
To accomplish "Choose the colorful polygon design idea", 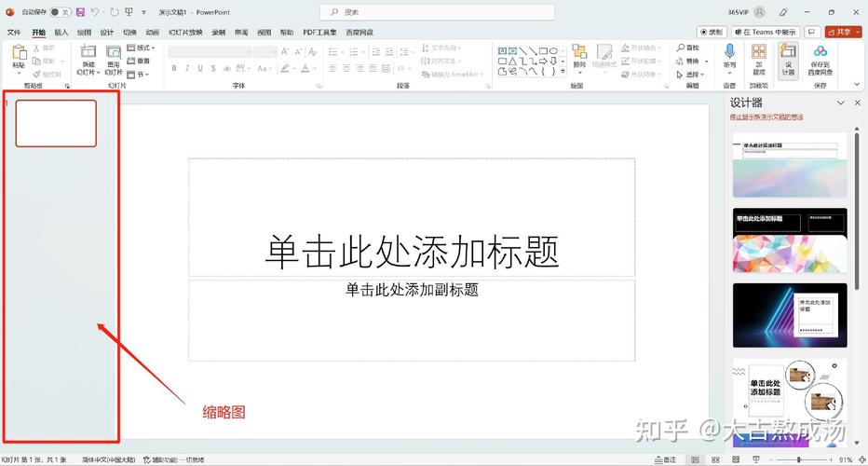I will [790, 240].
